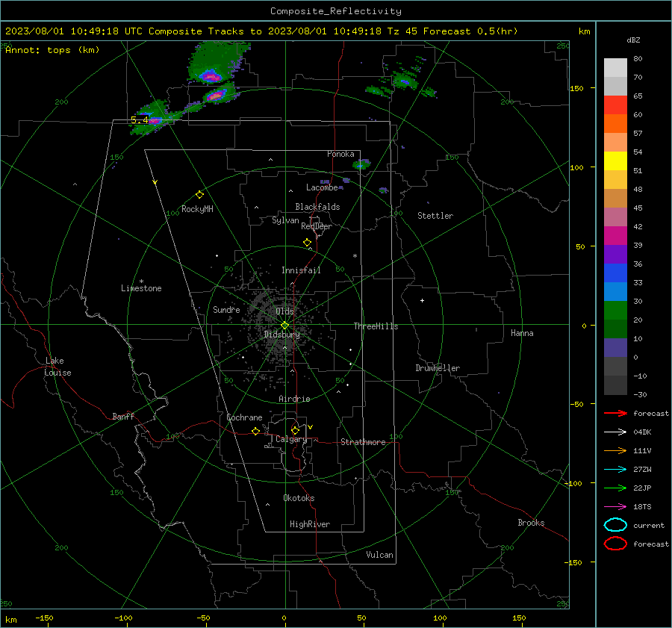
Task: Click the white asterisk marker above Limestone
Action: tap(141, 282)
